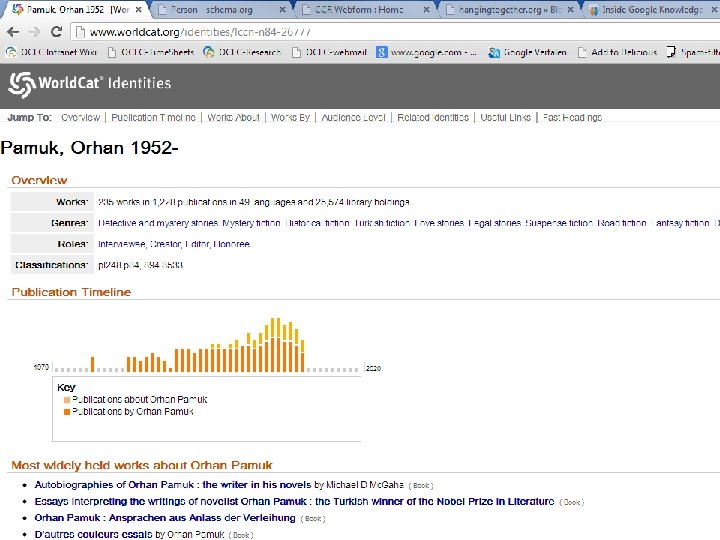Viewport: 720px width, 540px height.
Task: Open Orhan Pamuk Ansprachen aus Anlass link
Action: (165, 518)
